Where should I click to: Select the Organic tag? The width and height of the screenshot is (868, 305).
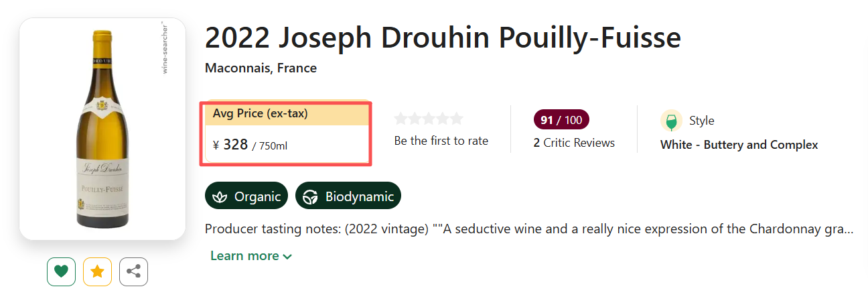(246, 196)
